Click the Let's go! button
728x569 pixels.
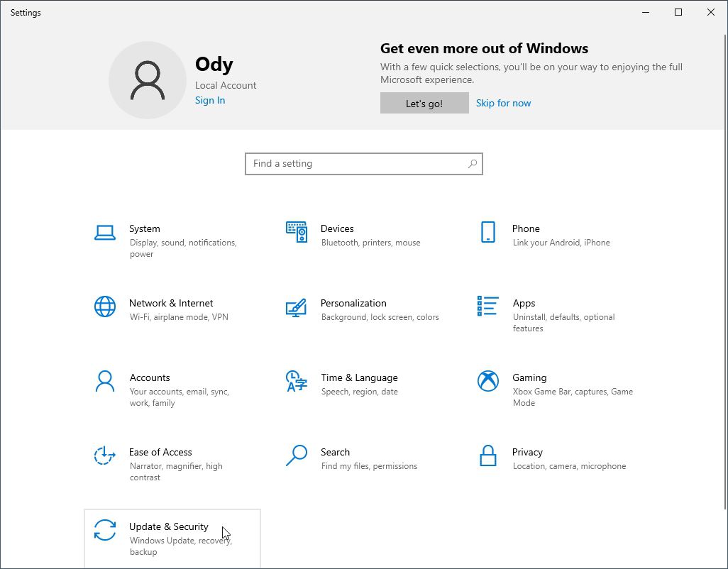tap(424, 103)
